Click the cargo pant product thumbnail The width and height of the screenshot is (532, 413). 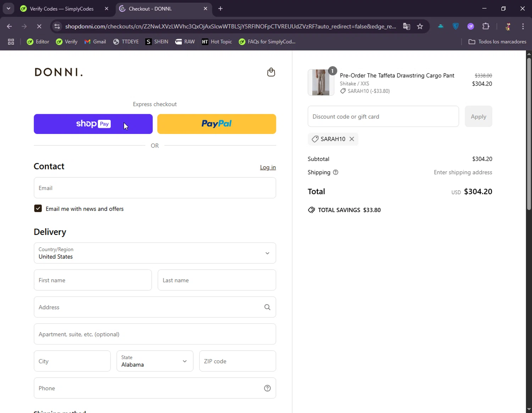[x=321, y=83]
